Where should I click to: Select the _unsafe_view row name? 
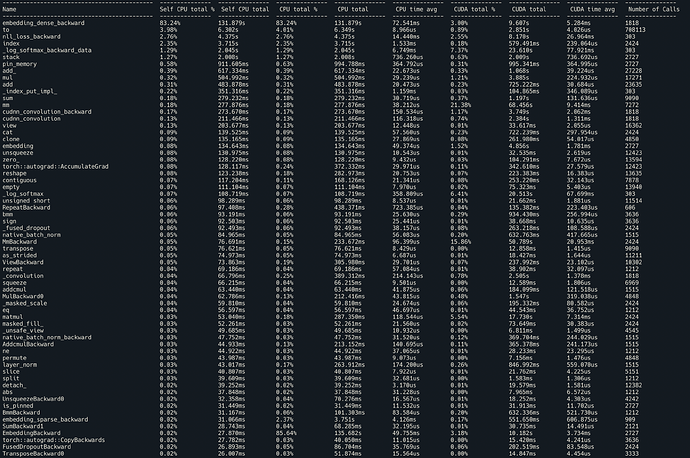[23, 330]
